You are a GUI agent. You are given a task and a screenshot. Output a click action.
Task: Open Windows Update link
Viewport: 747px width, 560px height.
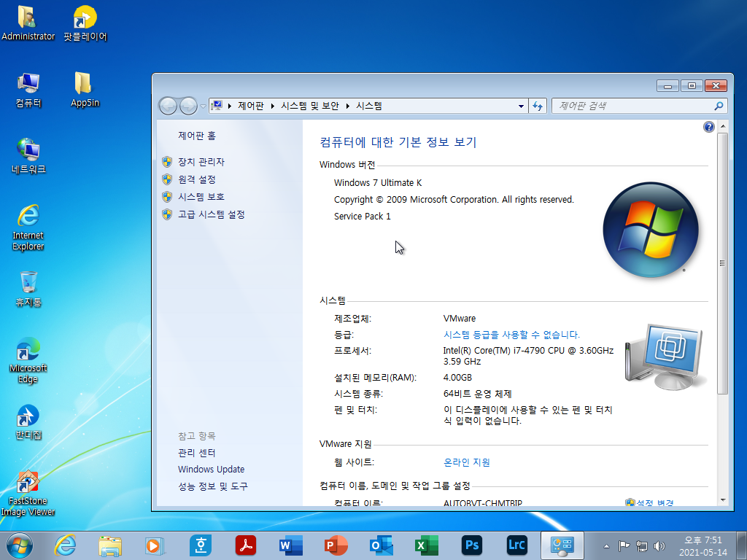(211, 469)
